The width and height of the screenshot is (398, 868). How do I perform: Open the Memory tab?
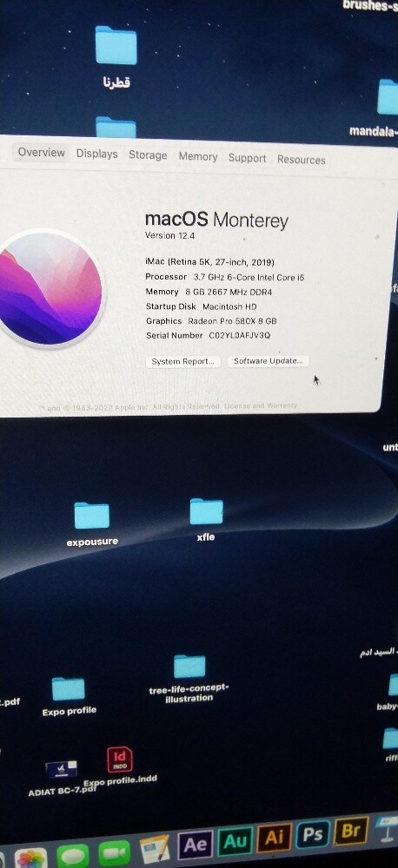(x=198, y=156)
